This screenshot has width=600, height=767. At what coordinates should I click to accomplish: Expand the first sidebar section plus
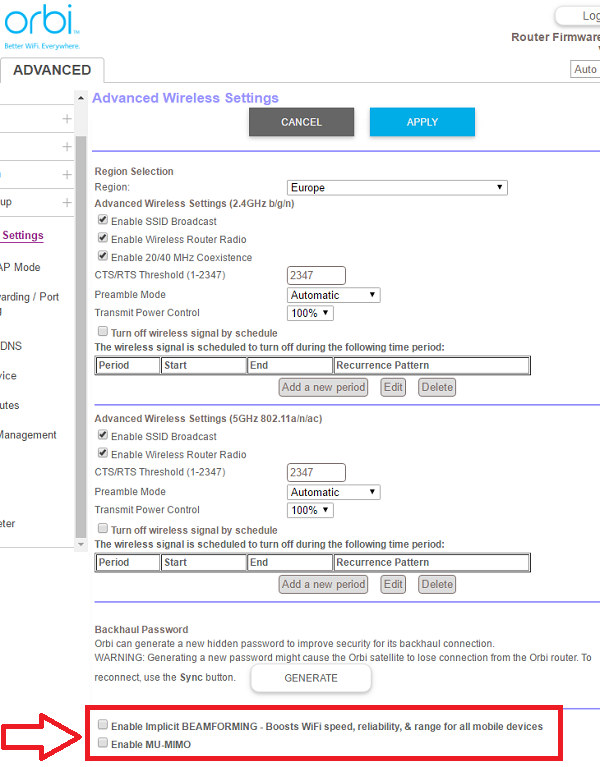coord(67,119)
